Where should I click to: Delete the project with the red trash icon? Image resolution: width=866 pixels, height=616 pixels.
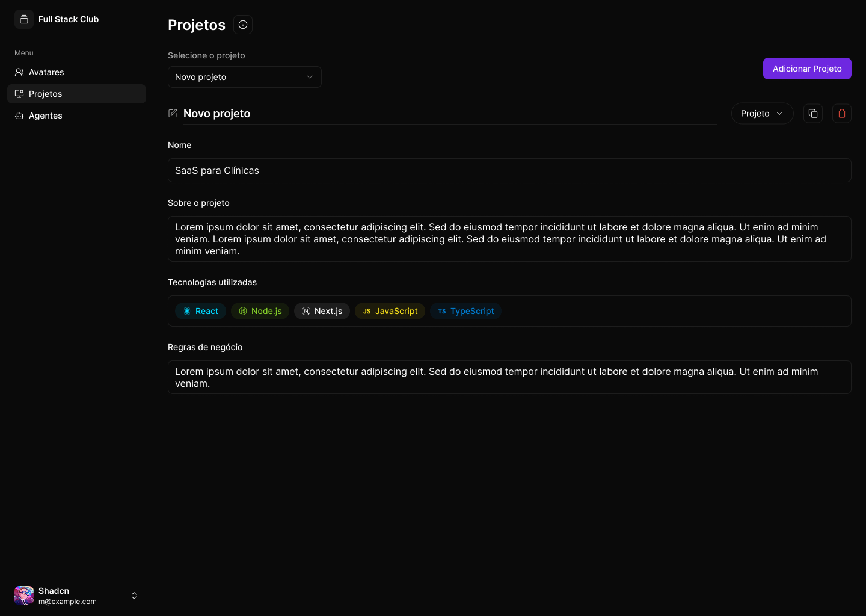pyautogui.click(x=842, y=114)
